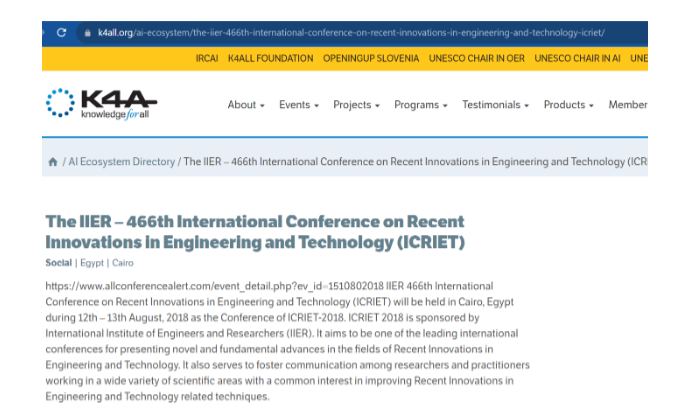Open the IRCAI link in the yellow bar
Screen dimensions: 696x418
207,59
